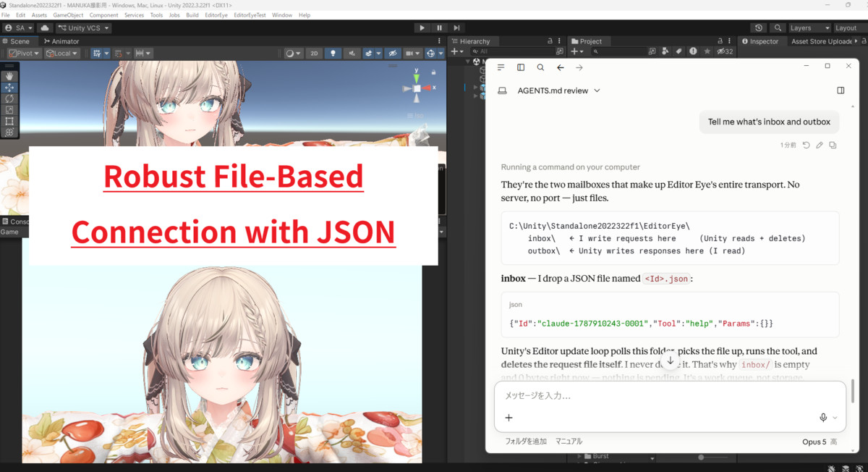The image size is (868, 472).
Task: Click the microphone voice input icon
Action: 823,418
